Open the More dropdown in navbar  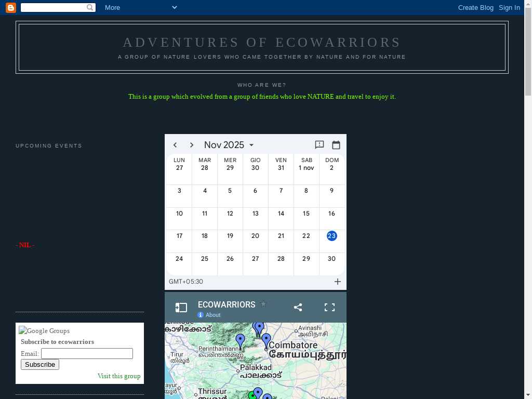[140, 7]
